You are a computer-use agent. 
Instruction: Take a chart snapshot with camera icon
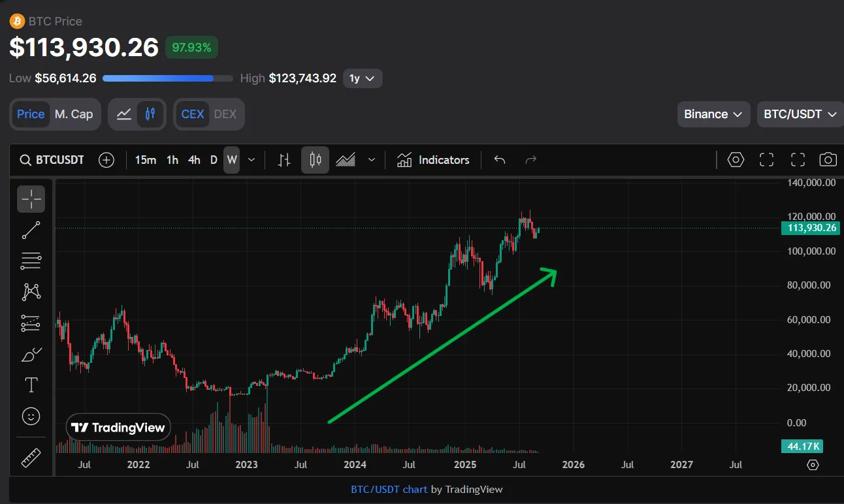pyautogui.click(x=828, y=160)
